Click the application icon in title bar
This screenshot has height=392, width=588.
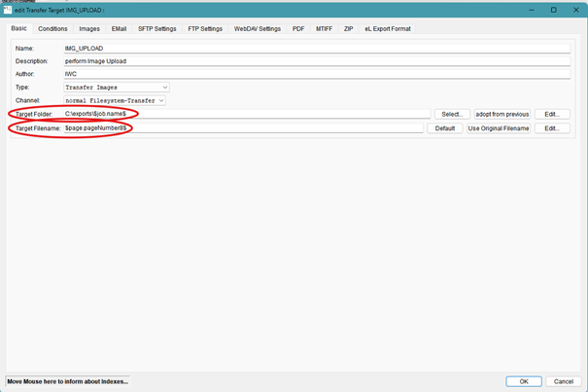[x=7, y=10]
